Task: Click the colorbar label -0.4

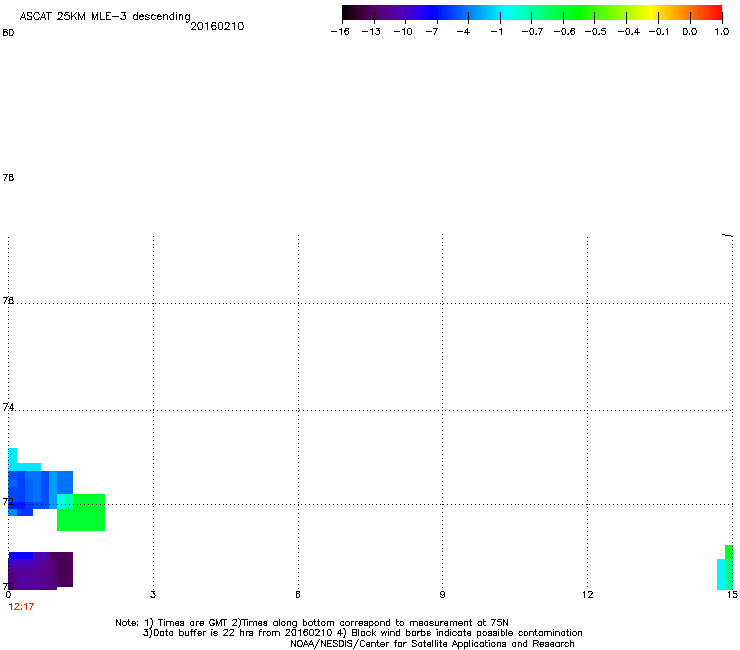Action: [629, 32]
